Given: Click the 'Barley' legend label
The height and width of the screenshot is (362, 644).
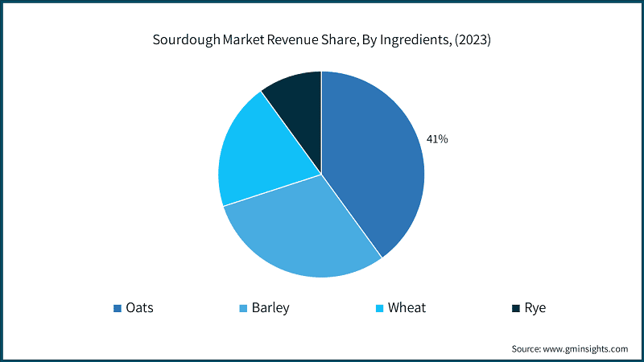Looking at the screenshot, I should tap(270, 308).
